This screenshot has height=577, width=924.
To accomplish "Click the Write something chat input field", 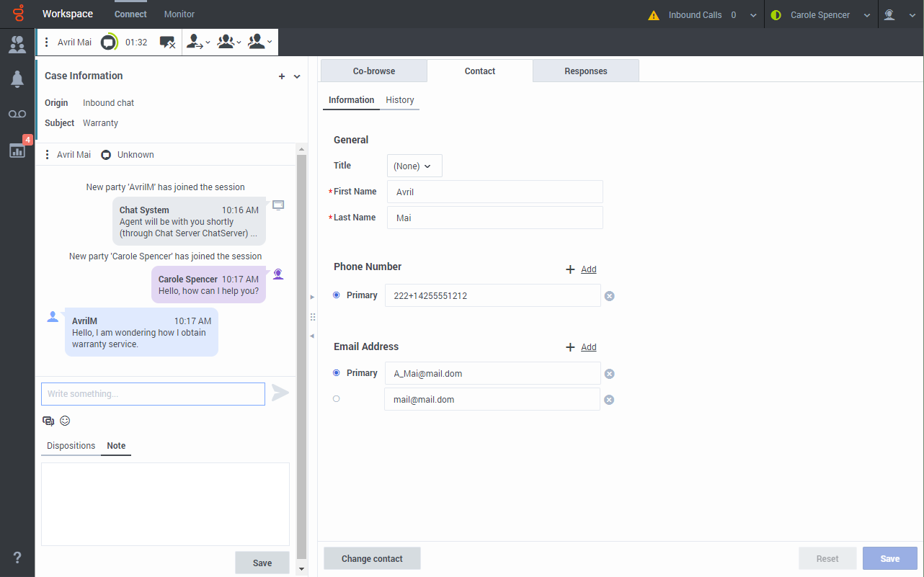I will click(153, 394).
